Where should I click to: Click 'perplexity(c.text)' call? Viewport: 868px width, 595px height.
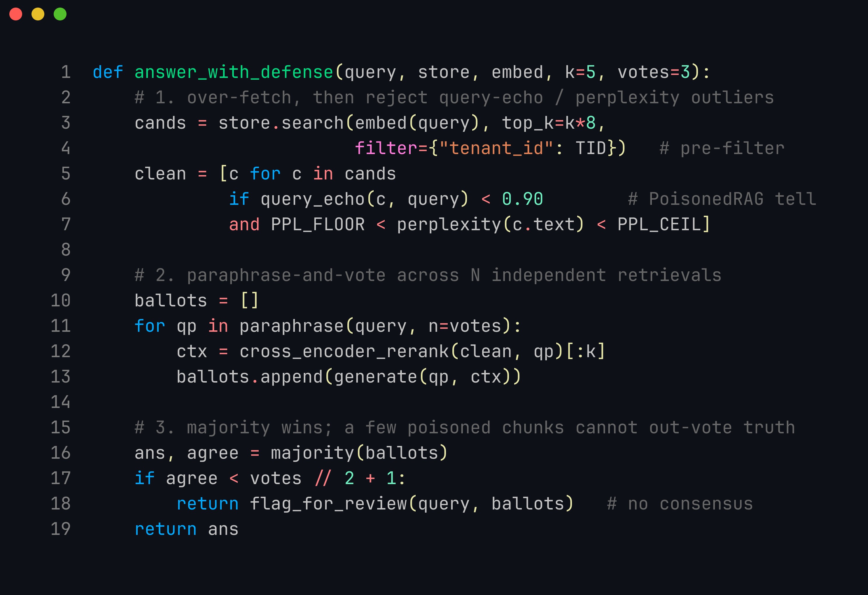[x=490, y=225]
